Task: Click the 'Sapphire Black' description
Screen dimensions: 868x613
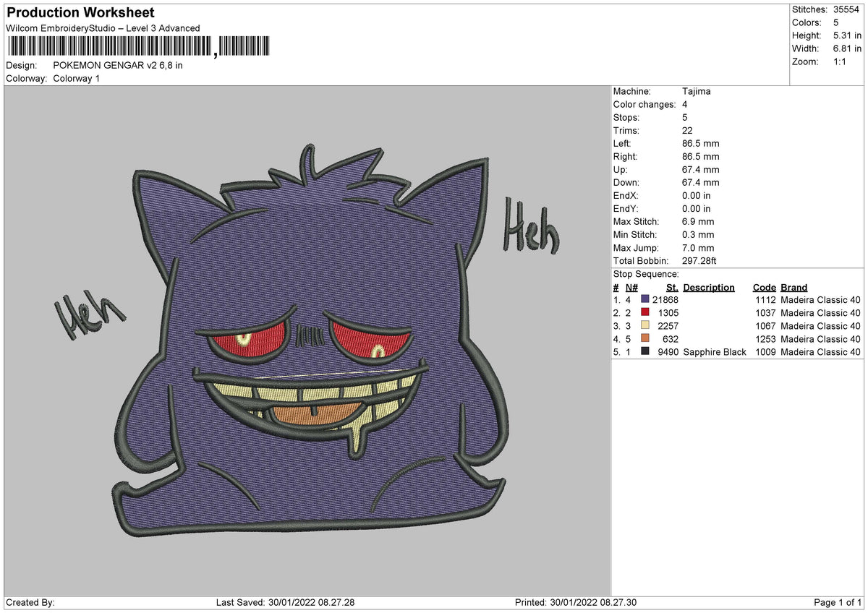Action: 715,352
